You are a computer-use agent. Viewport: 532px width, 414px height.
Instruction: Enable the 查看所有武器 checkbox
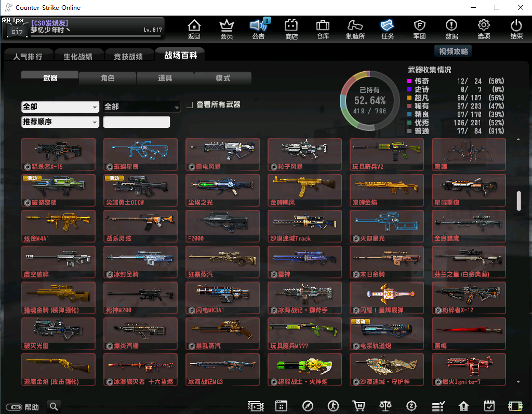point(190,105)
